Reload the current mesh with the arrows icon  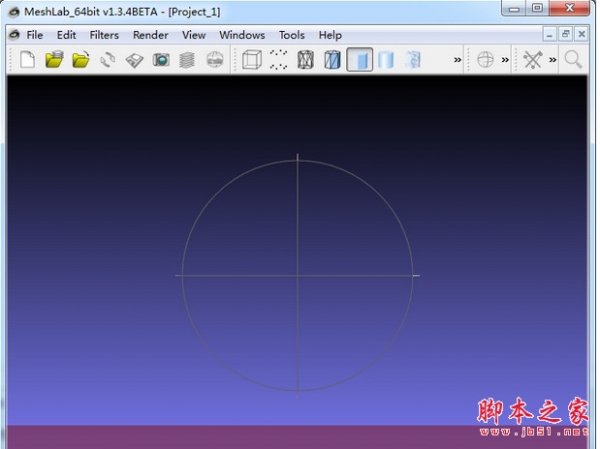point(108,60)
